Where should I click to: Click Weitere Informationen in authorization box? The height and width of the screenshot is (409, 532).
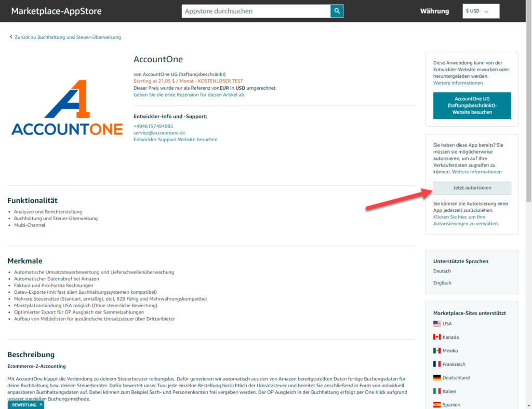(x=477, y=172)
